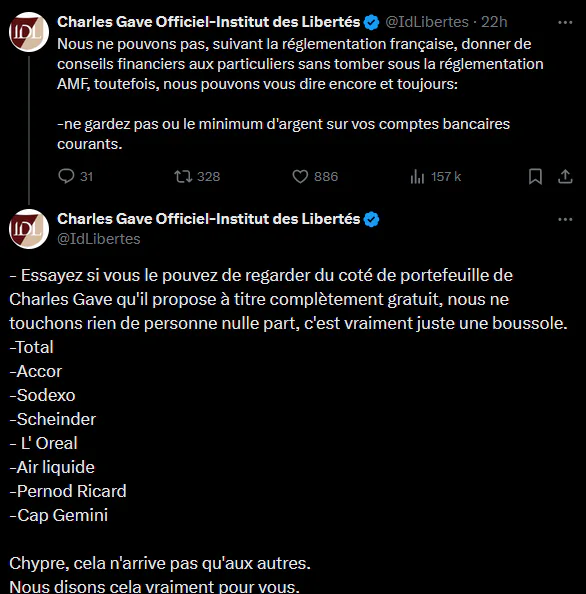
Task: Open the first tweet's author name link
Action: pos(208,22)
